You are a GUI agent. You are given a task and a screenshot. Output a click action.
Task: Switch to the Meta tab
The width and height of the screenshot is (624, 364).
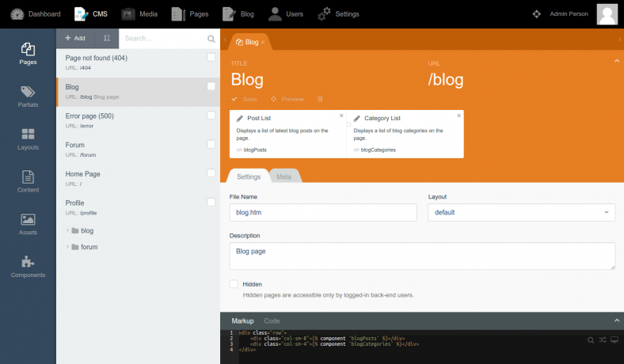tap(283, 176)
